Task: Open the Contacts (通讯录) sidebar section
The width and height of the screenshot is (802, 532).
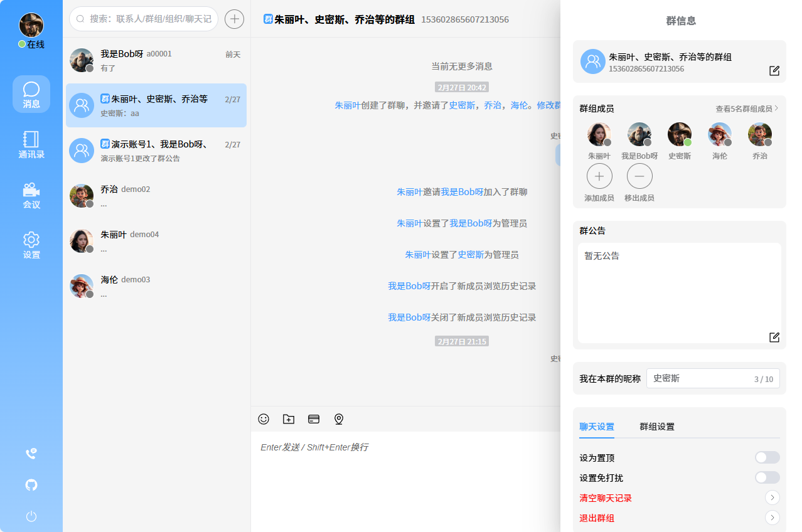Action: click(31, 144)
